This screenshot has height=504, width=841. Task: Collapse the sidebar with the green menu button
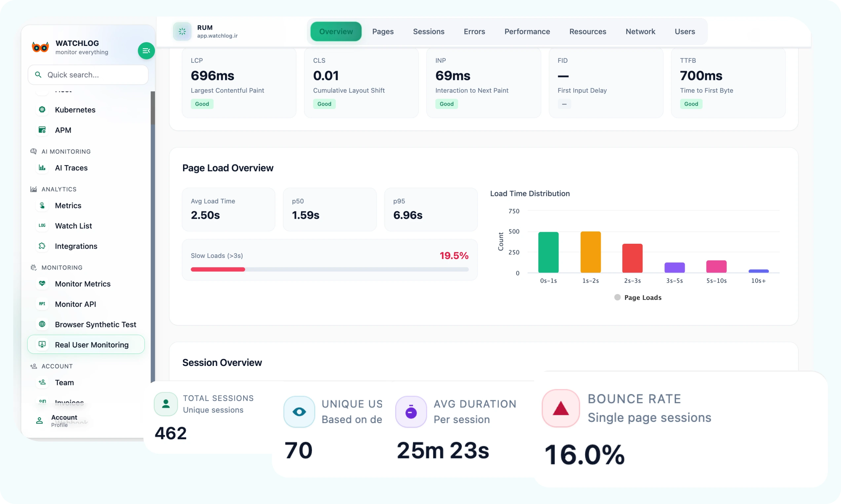coord(146,51)
